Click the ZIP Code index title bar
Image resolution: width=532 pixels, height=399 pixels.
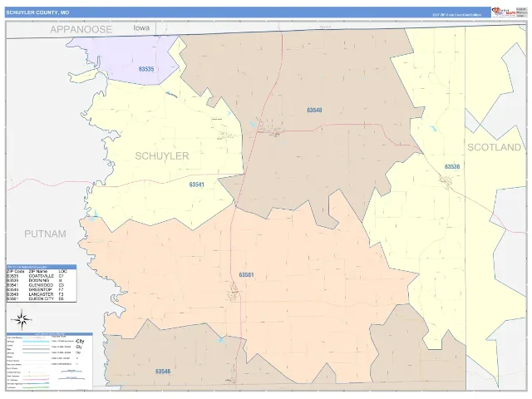click(x=42, y=267)
